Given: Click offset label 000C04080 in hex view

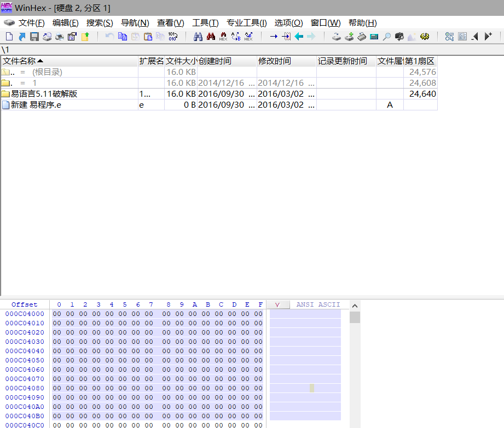Looking at the screenshot, I should [25, 388].
